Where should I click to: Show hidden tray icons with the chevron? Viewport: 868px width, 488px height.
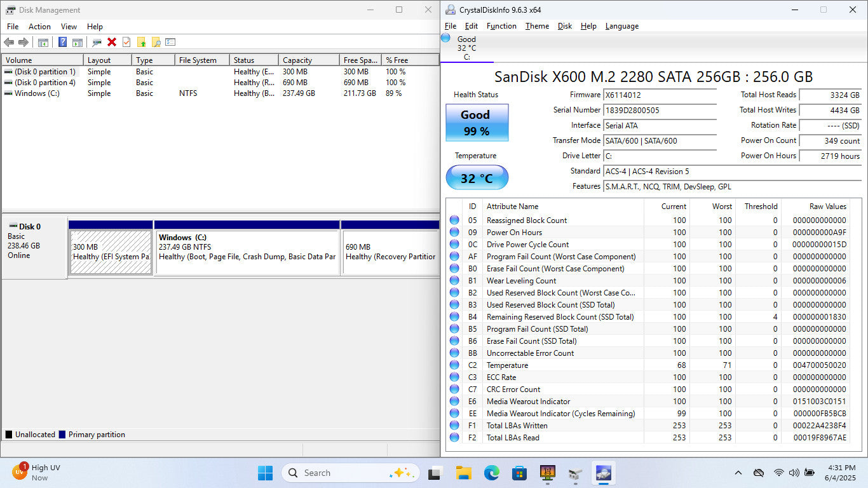pos(738,473)
